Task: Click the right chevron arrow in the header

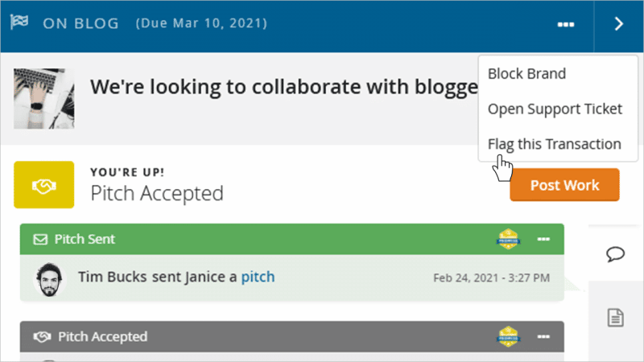Action: click(618, 24)
